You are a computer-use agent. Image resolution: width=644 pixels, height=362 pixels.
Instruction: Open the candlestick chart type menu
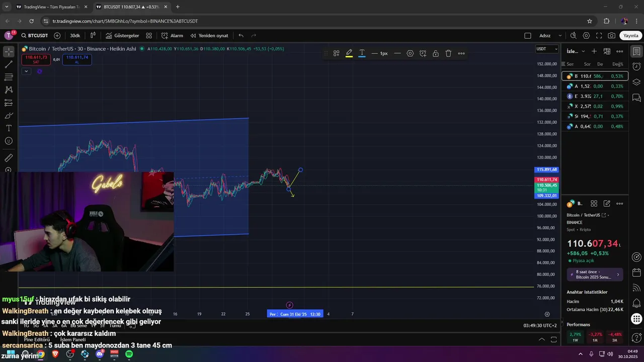[x=93, y=36]
